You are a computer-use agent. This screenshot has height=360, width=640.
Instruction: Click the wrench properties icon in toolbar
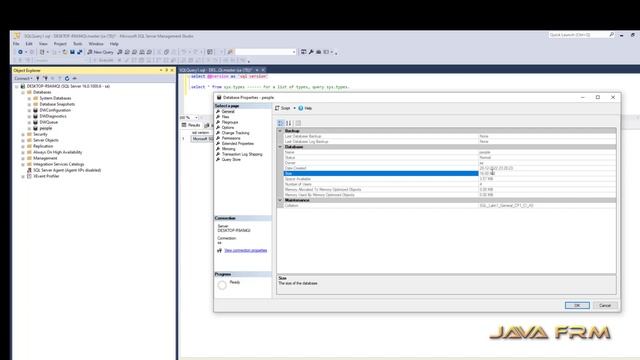[x=311, y=52]
